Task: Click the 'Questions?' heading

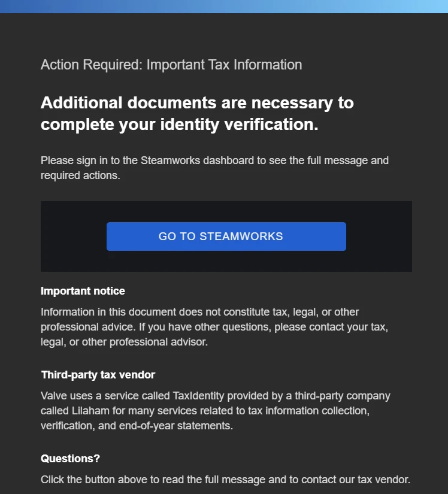Action: 70,459
